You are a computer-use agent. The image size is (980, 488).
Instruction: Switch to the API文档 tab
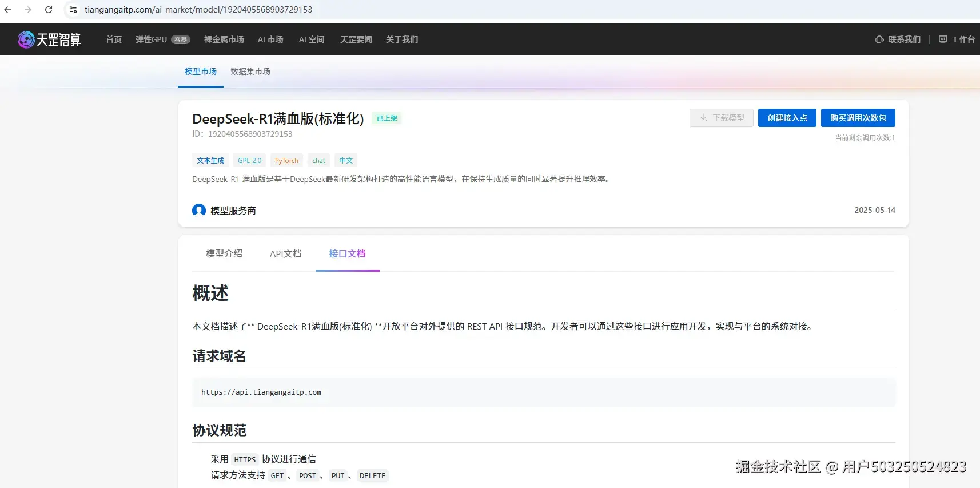click(285, 253)
